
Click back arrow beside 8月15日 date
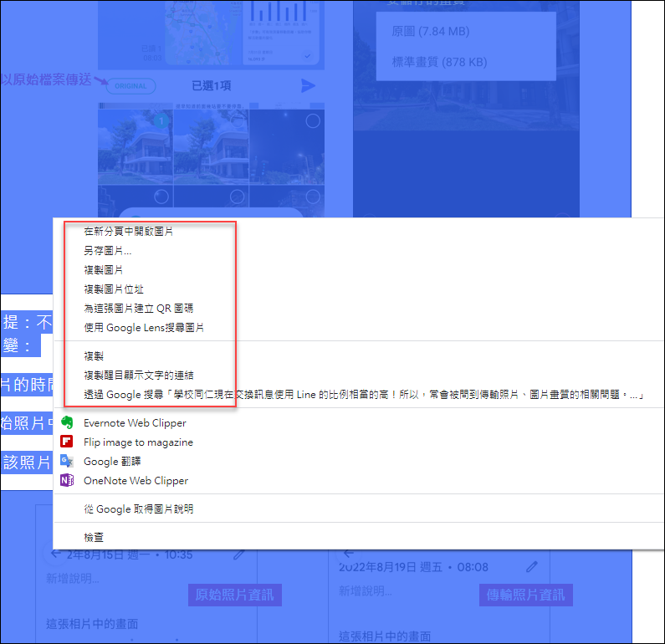55,554
